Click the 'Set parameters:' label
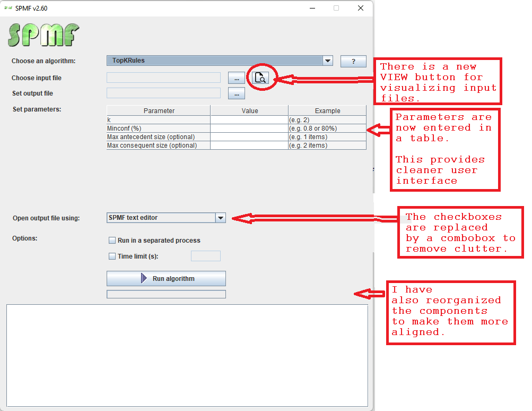Viewport: 532px width, 411px height. pyautogui.click(x=37, y=109)
